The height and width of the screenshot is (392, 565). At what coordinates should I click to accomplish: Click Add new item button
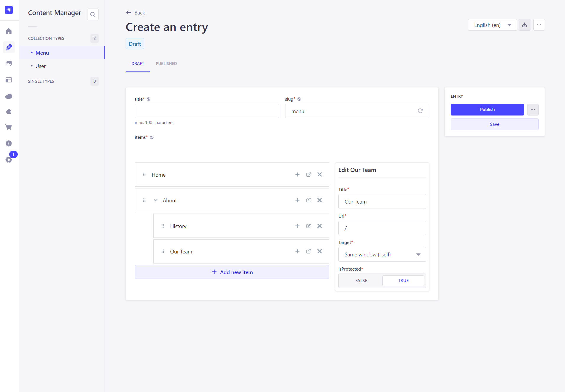[232, 272]
